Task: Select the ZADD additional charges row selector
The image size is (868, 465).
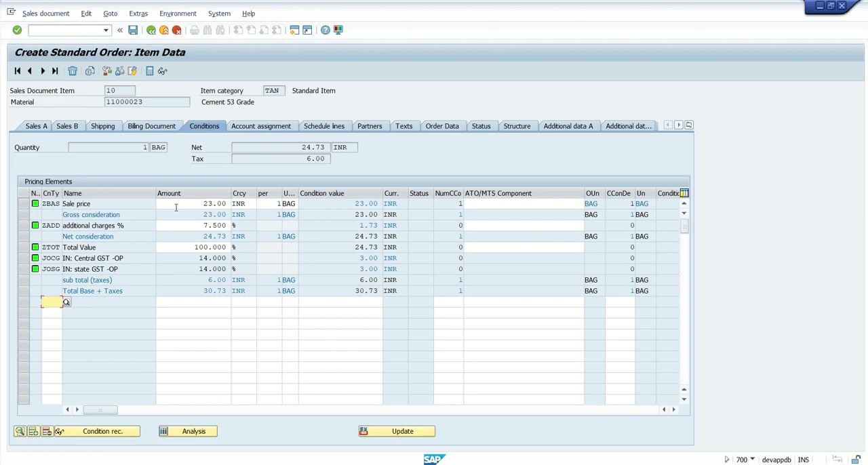Action: (24, 226)
